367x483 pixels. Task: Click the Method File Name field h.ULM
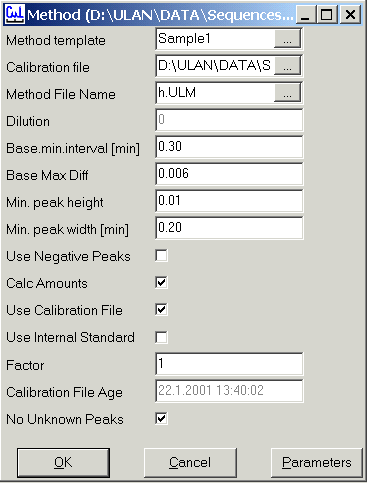pos(215,93)
